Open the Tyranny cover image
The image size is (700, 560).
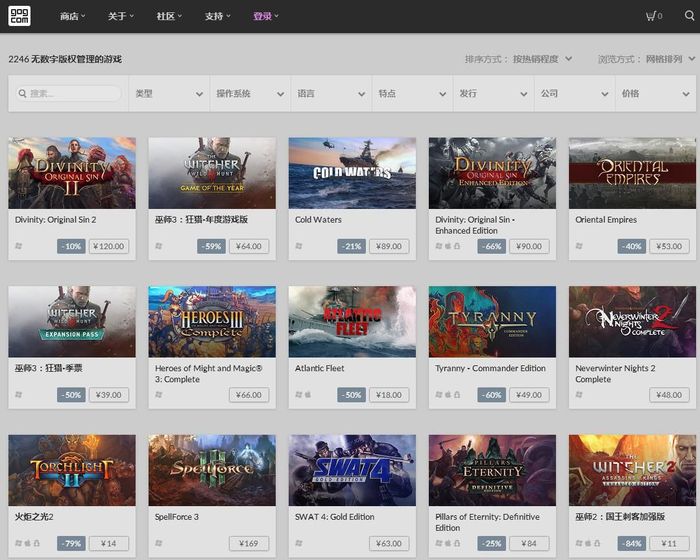492,322
